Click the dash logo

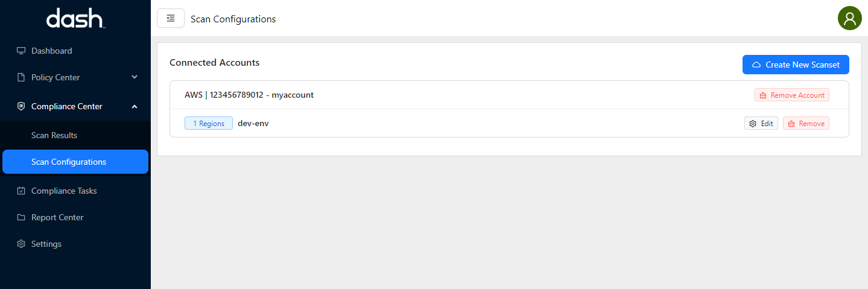click(x=75, y=19)
